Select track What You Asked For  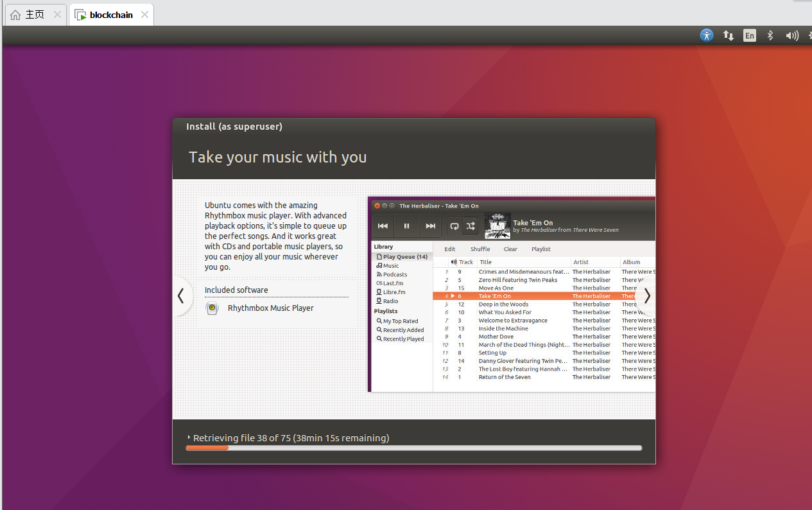pyautogui.click(x=544, y=312)
